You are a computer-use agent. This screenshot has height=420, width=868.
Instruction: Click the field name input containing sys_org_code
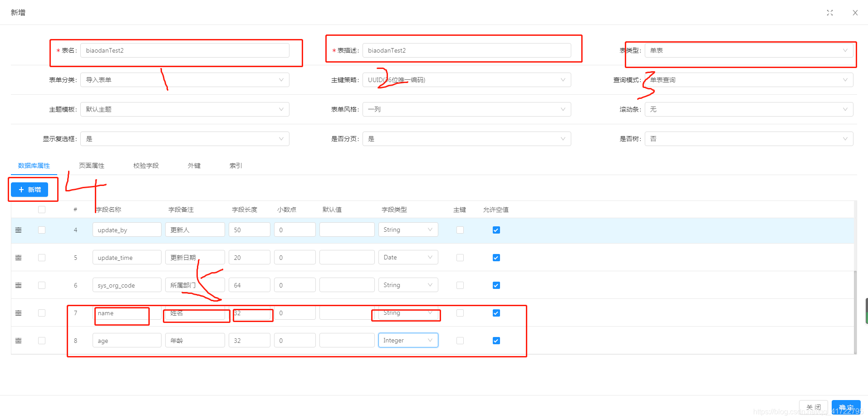tap(127, 285)
